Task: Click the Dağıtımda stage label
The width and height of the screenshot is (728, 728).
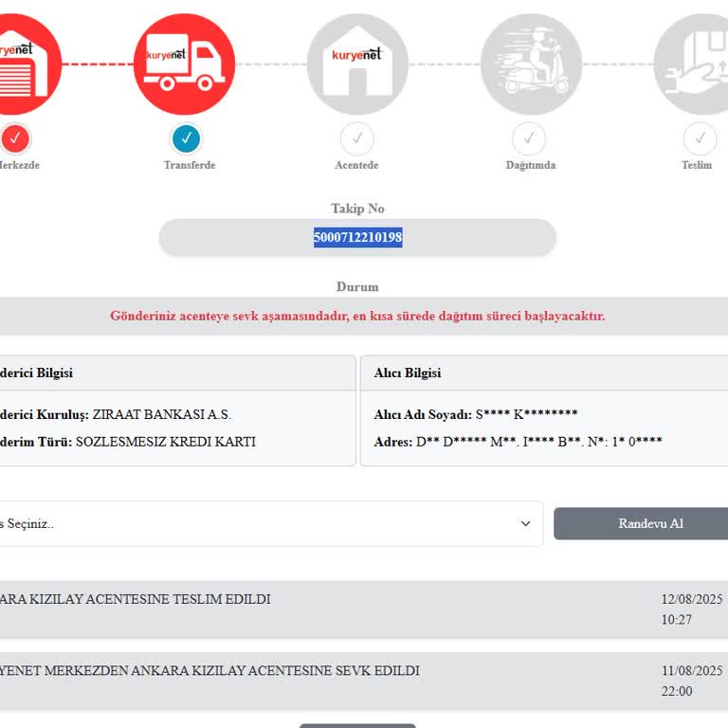Action: click(531, 165)
